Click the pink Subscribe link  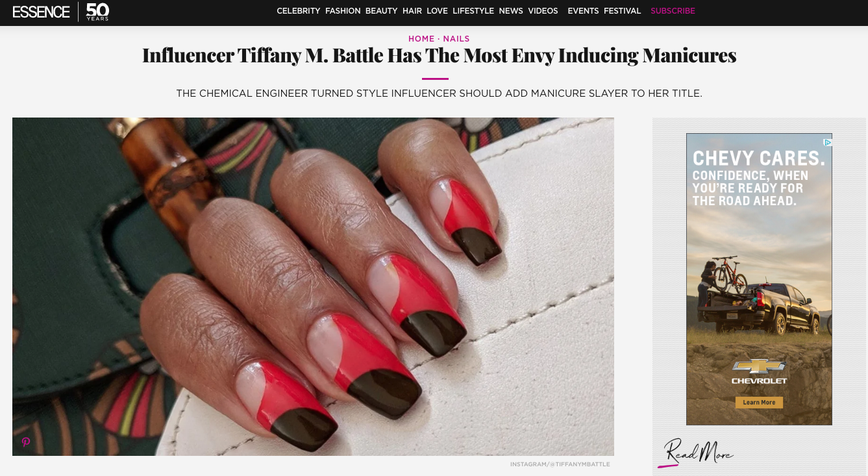[673, 11]
